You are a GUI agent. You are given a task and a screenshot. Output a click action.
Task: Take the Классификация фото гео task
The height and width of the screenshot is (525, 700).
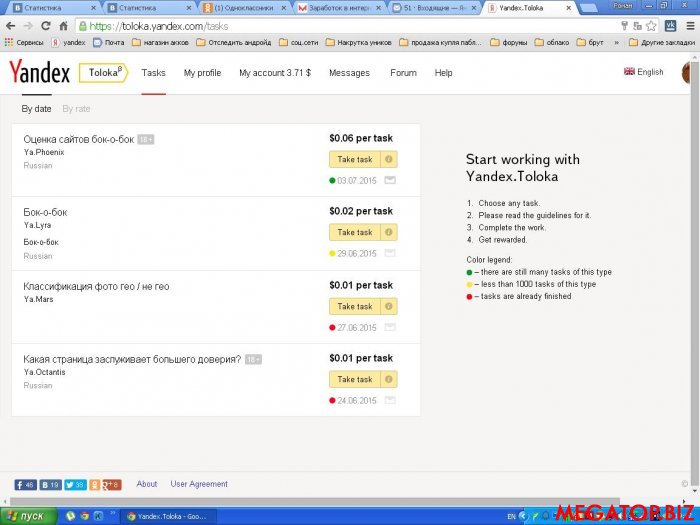click(355, 306)
